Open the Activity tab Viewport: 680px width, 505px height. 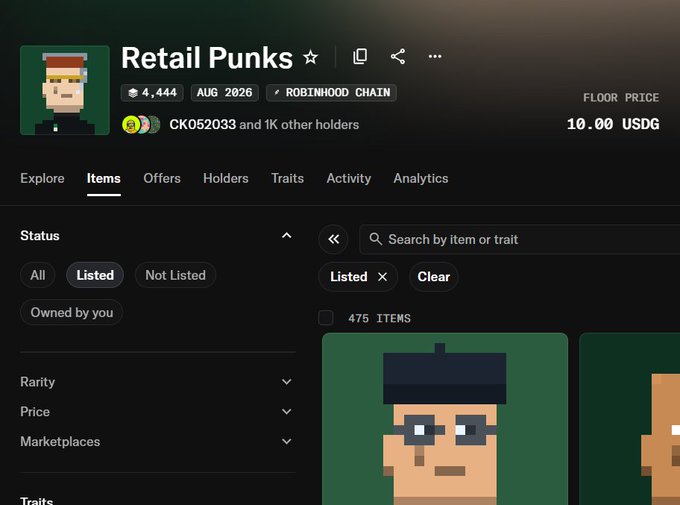tap(349, 178)
